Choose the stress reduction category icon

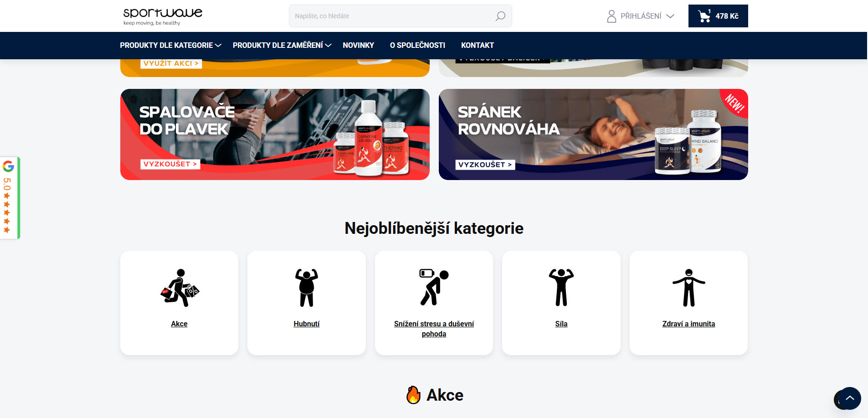[434, 288]
